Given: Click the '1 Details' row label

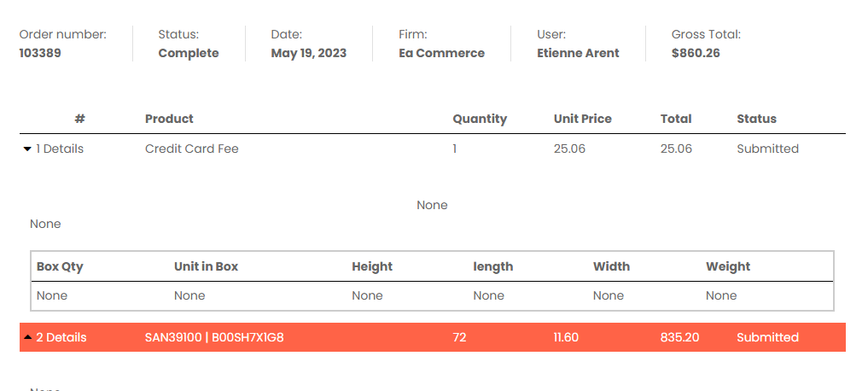Looking at the screenshot, I should 60,149.
